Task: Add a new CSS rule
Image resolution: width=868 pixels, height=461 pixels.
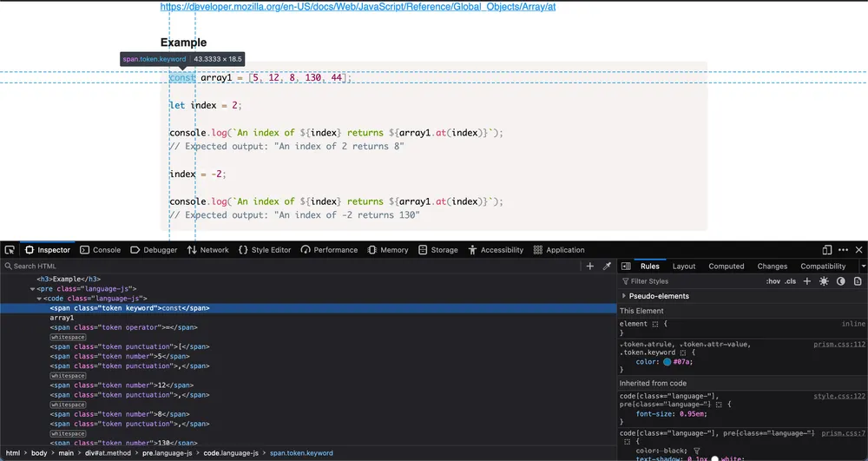Action: 807,281
